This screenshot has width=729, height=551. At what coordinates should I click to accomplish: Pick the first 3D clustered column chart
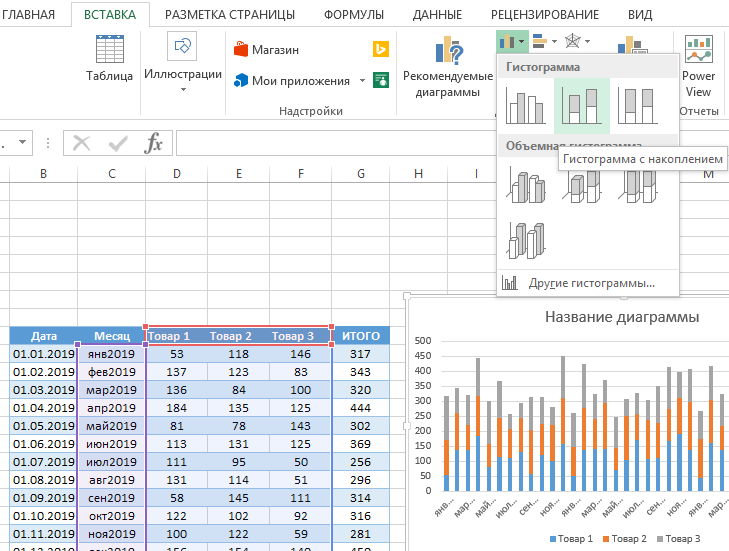526,185
